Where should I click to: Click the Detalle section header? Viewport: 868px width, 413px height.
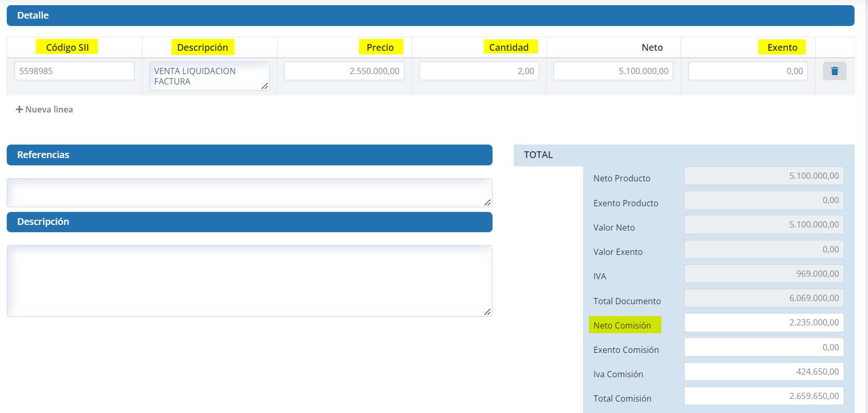click(x=430, y=16)
